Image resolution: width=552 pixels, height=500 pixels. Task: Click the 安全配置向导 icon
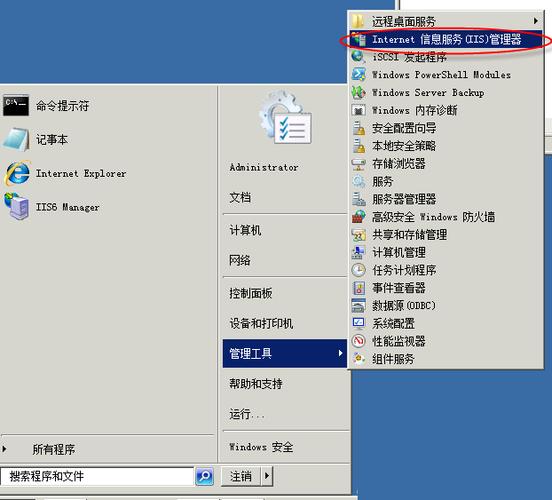coord(358,128)
